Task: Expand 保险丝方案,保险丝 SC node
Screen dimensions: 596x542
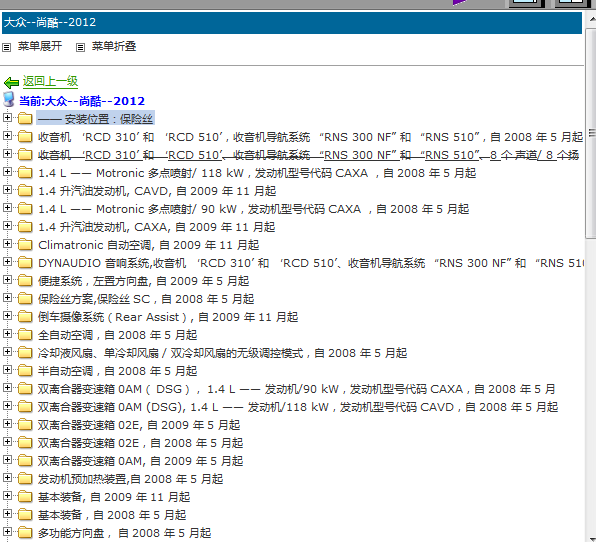Action: click(7, 298)
